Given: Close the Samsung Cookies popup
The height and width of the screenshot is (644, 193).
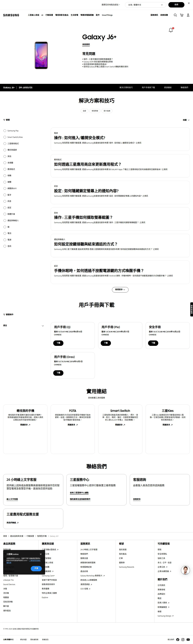Looking at the screenshot, I should tap(41, 554).
